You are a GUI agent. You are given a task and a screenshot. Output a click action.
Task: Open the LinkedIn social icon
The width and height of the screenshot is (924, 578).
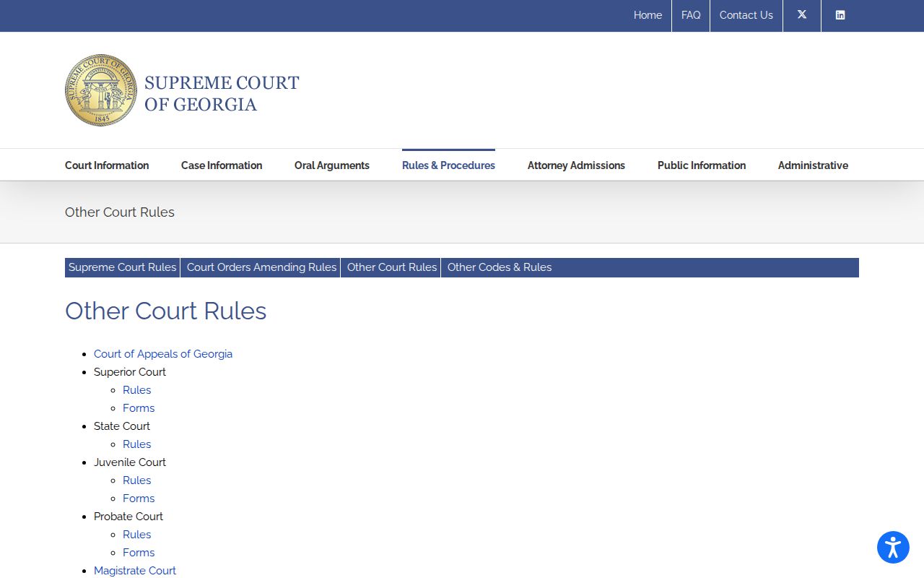840,15
